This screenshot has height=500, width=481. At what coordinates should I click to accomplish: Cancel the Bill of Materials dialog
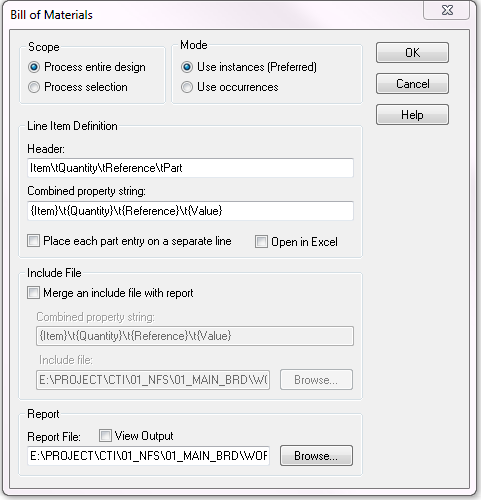412,84
